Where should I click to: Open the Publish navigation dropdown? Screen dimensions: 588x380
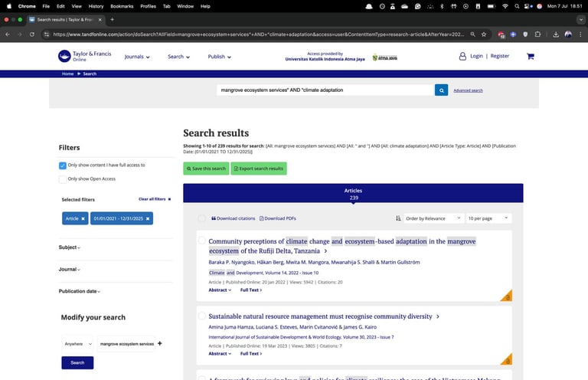tap(220, 57)
